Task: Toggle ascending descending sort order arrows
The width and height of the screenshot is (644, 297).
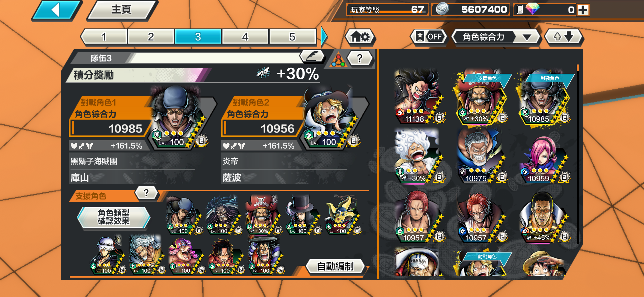Action: [x=564, y=37]
